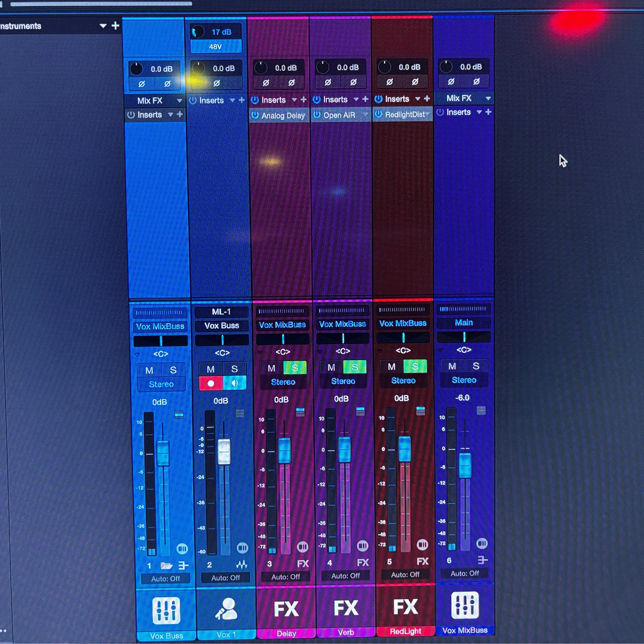The height and width of the screenshot is (644, 644).
Task: Solo the Vox 1 channel
Action: 234,369
